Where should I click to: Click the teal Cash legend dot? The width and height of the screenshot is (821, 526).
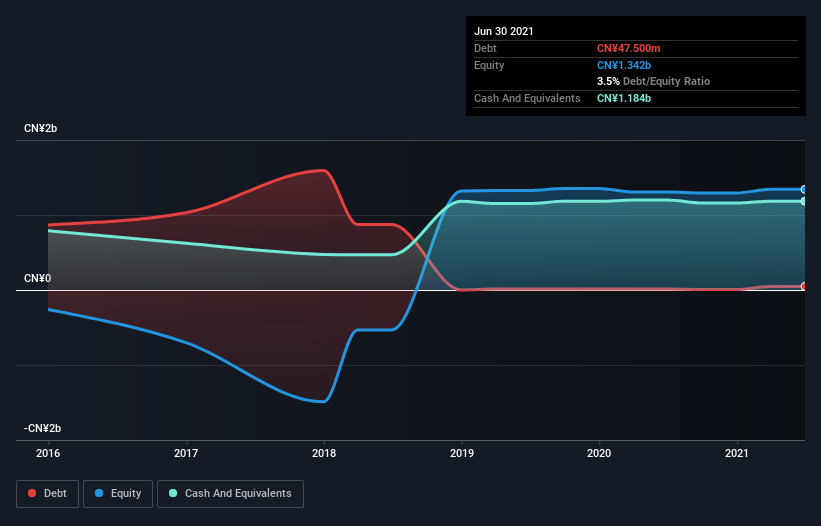coord(173,493)
